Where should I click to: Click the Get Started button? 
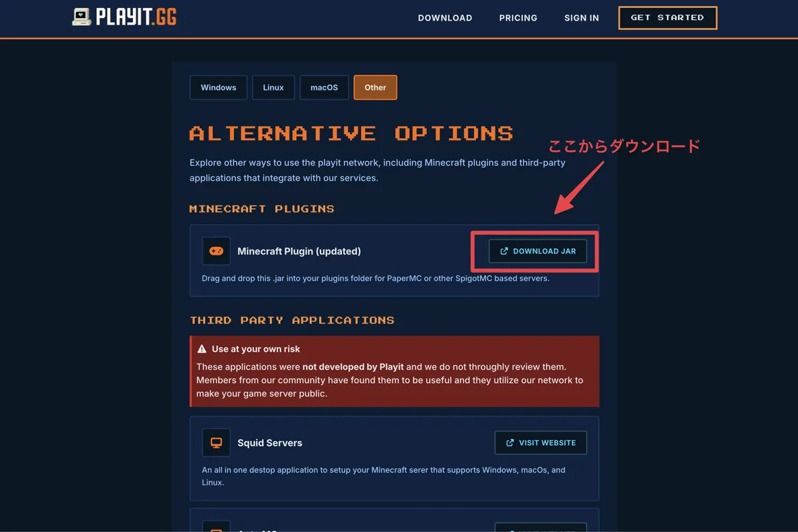coord(668,18)
